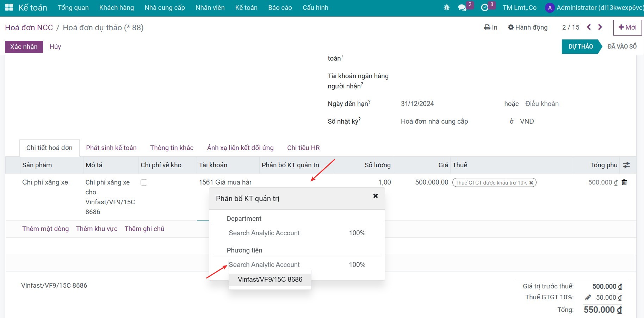Viewport: 644px width, 318px height.
Task: Open the Nhân viên menu
Action: [x=210, y=7]
